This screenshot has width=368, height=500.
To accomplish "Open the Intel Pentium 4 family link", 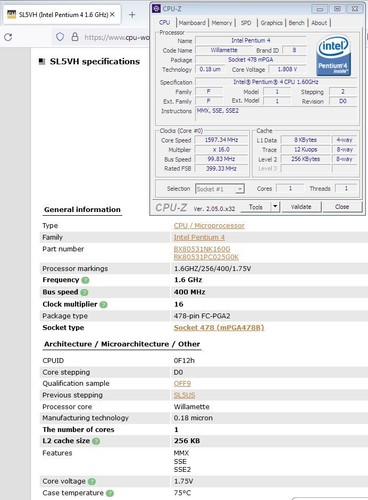I will point(199,237).
